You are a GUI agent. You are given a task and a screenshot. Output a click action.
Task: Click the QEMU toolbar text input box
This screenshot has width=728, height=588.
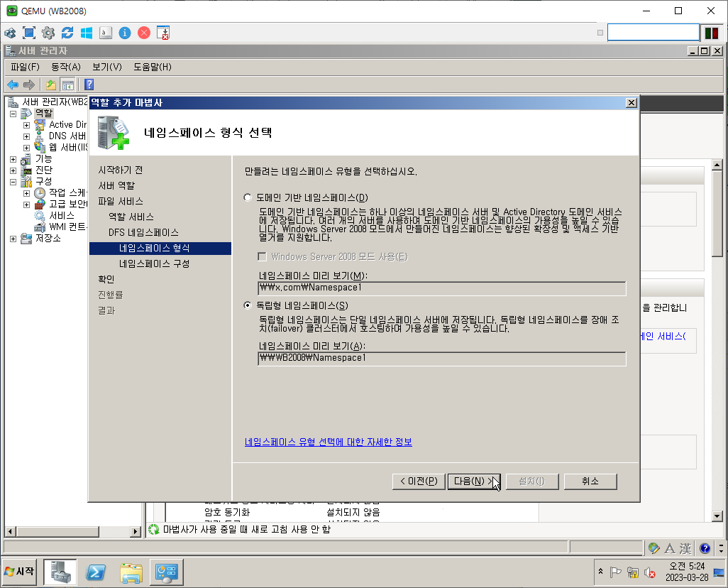pos(653,33)
